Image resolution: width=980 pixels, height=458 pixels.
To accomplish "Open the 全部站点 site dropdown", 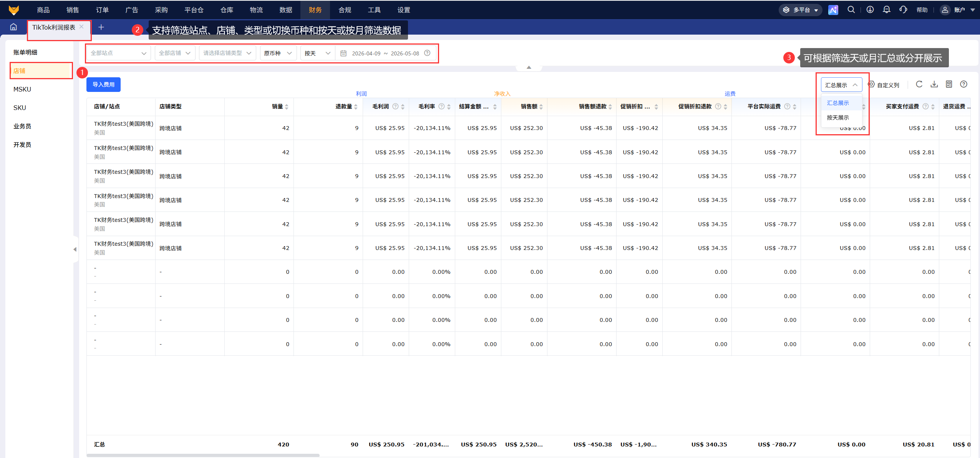I will 119,53.
